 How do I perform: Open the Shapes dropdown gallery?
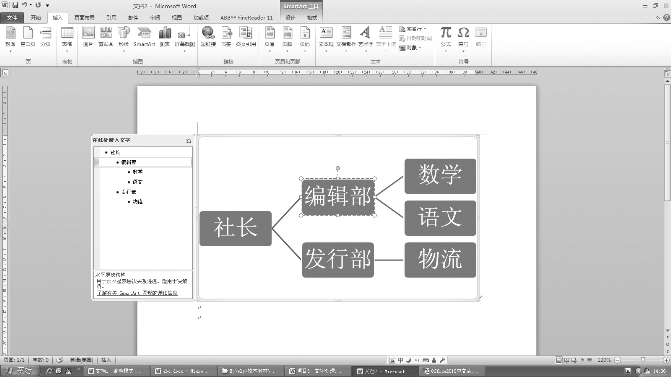[x=124, y=39]
